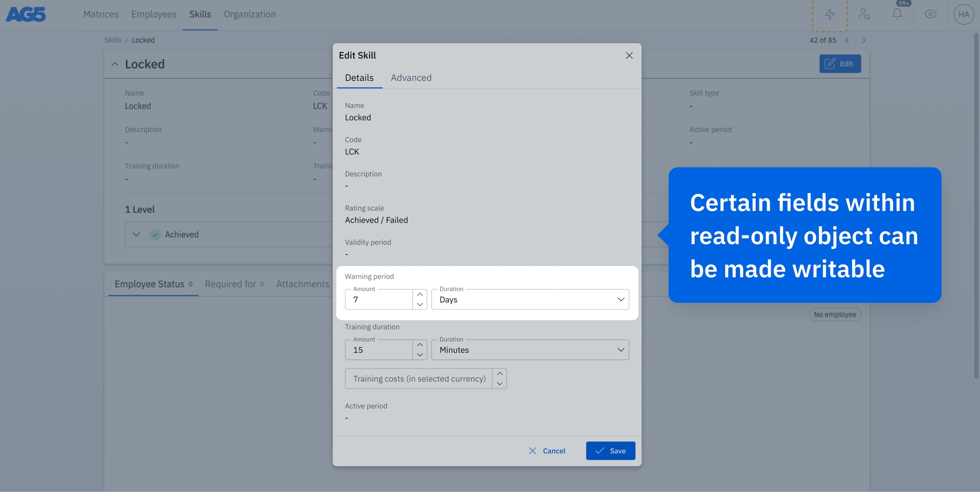
Task: Click the Training costs input field
Action: pos(419,379)
